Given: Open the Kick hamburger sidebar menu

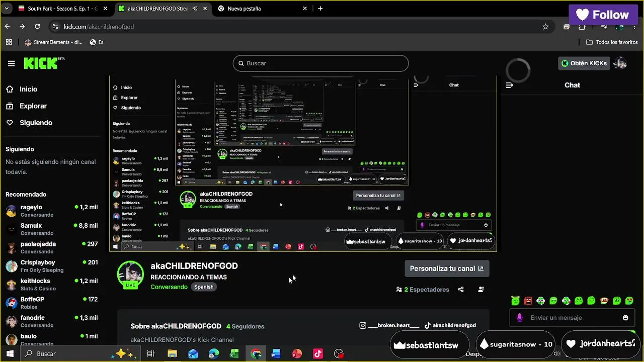Looking at the screenshot, I should pyautogui.click(x=12, y=63).
